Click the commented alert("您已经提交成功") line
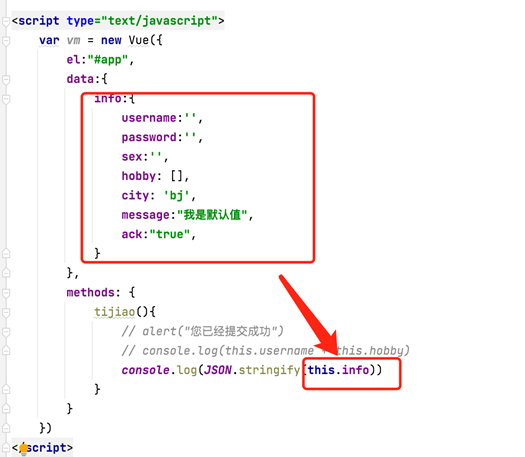 (203, 331)
